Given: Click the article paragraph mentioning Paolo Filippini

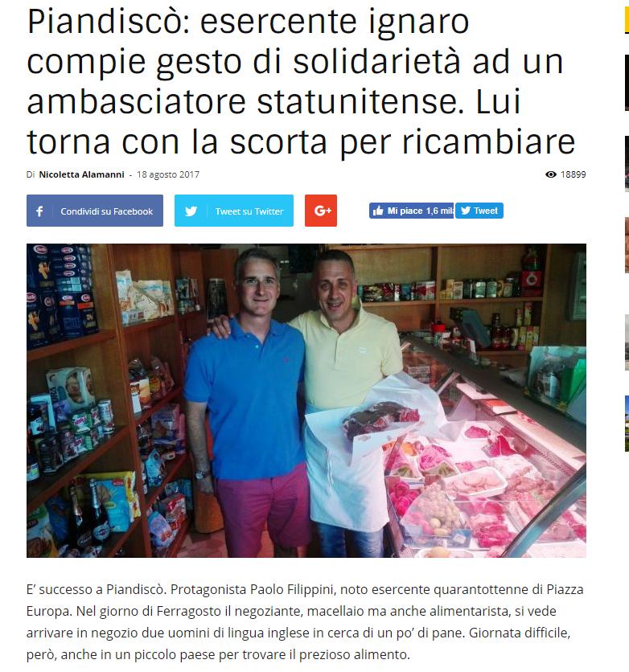Looking at the screenshot, I should pos(305,622).
